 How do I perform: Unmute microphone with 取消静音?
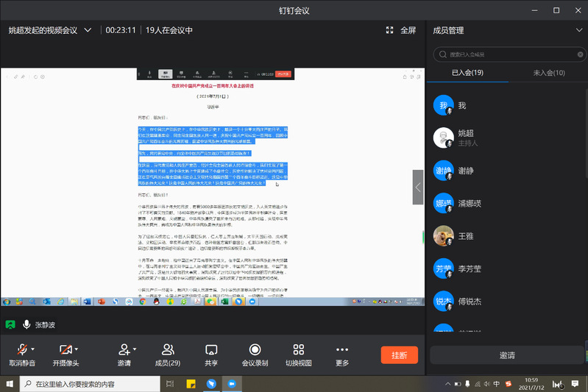click(20, 349)
